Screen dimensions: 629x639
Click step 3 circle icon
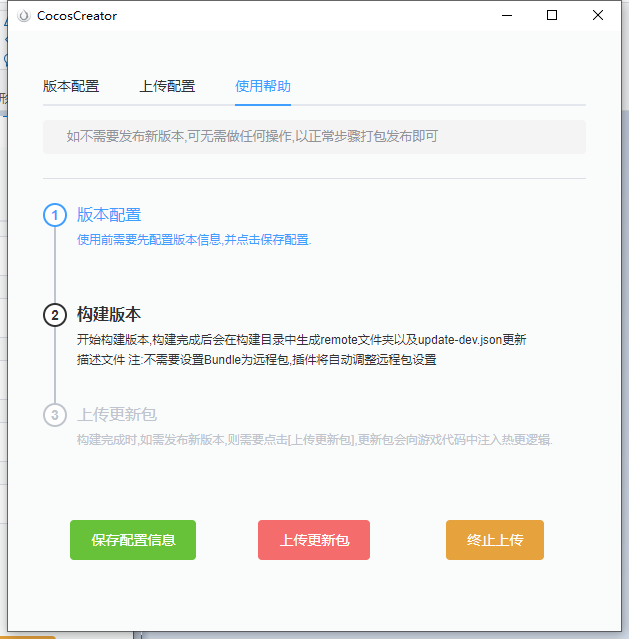(55, 415)
